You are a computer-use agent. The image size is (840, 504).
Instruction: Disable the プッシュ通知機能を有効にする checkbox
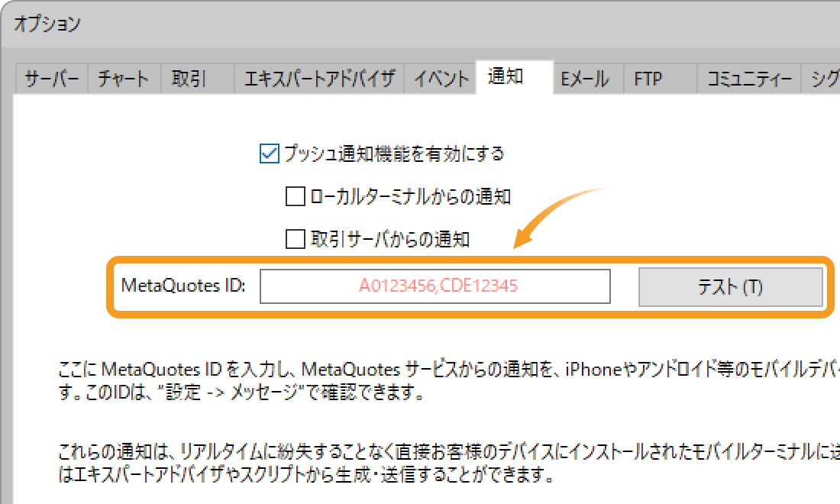(x=270, y=153)
